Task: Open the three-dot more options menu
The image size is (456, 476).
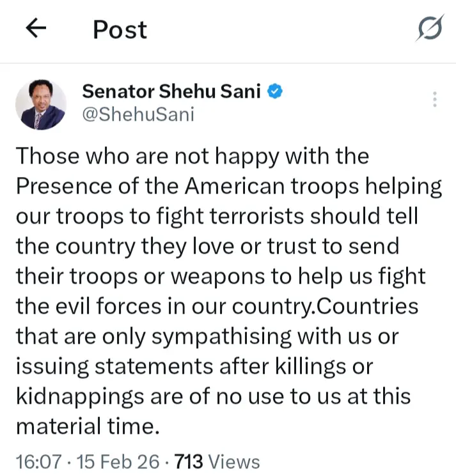Action: point(434,100)
